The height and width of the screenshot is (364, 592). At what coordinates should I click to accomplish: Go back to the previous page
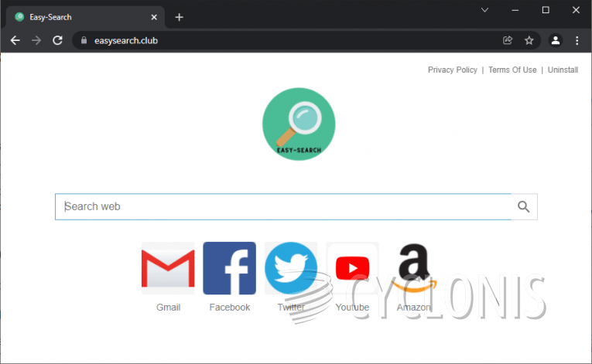15,40
